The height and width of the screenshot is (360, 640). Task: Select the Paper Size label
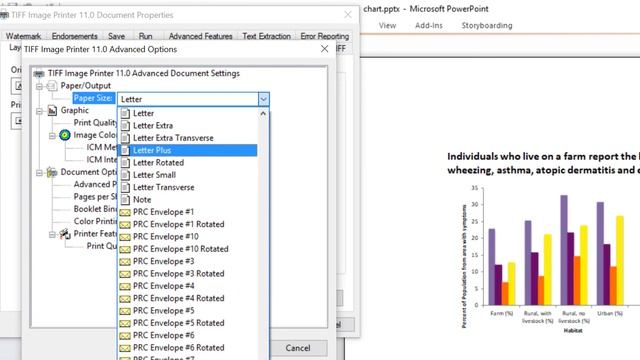[x=93, y=98]
